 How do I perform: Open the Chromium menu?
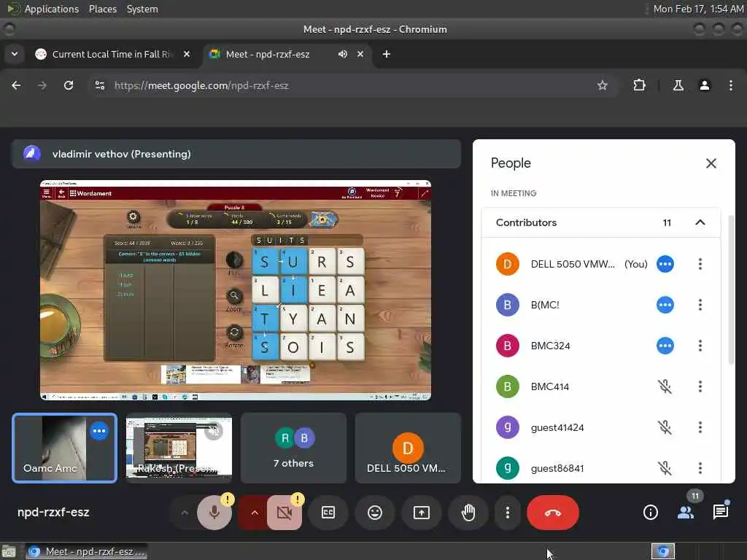[731, 85]
